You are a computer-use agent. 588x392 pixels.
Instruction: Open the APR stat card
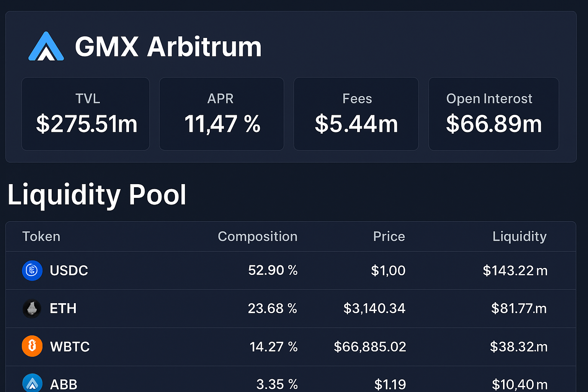(221, 114)
